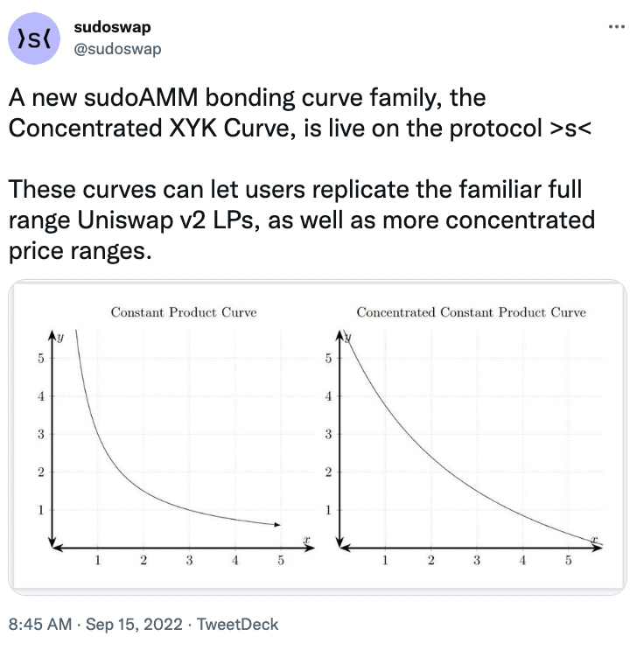The height and width of the screenshot is (650, 644).
Task: Click the x-axis arrowhead on the right chart
Action: (x=598, y=548)
